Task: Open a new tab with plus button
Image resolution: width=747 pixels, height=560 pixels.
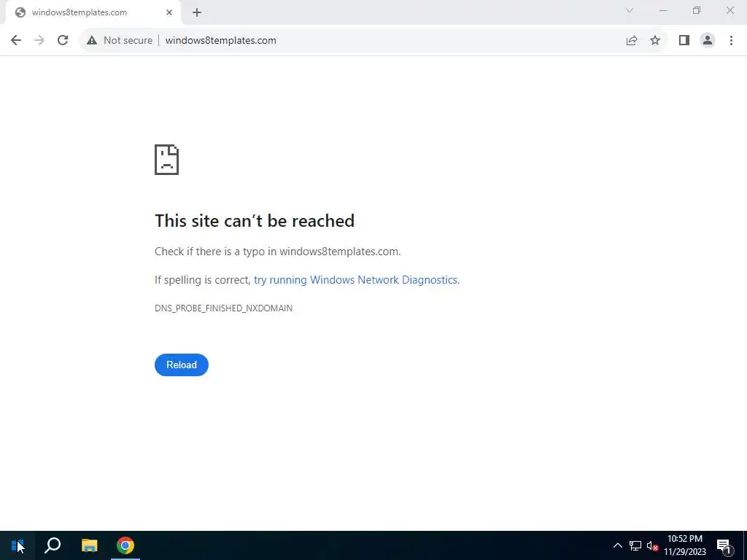Action: point(197,13)
